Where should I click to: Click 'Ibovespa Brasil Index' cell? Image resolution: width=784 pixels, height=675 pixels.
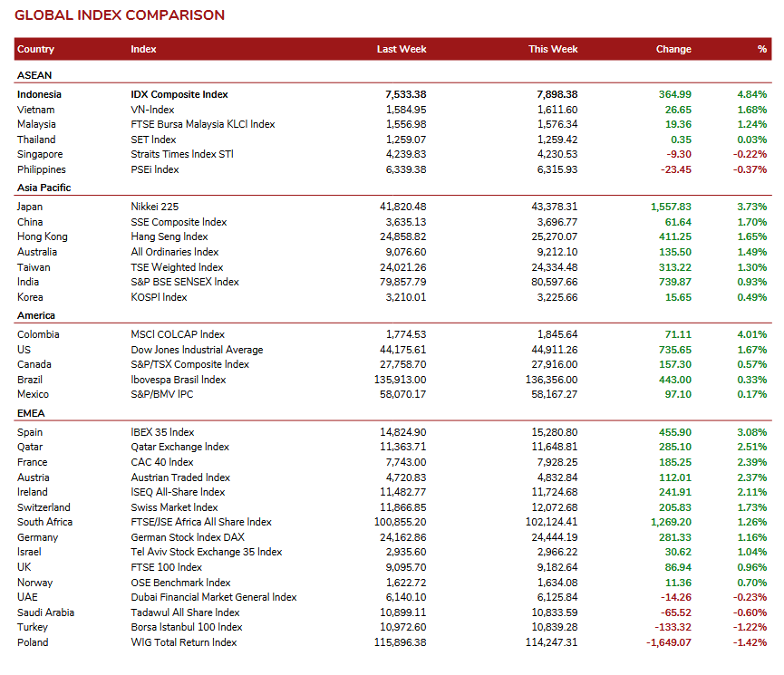point(178,380)
